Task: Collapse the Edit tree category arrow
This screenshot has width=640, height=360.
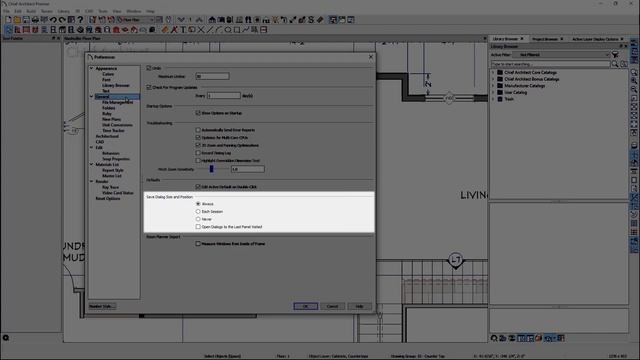Action: pos(91,147)
